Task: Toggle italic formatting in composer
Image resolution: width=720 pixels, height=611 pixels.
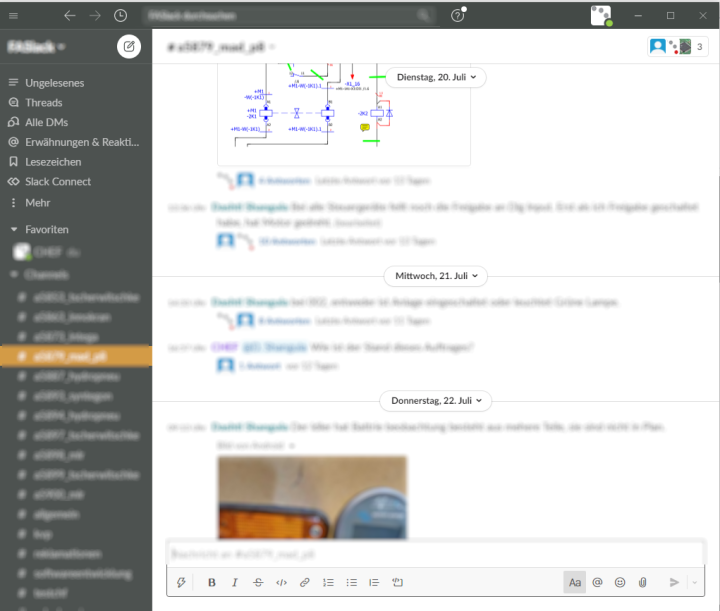Action: (x=235, y=582)
